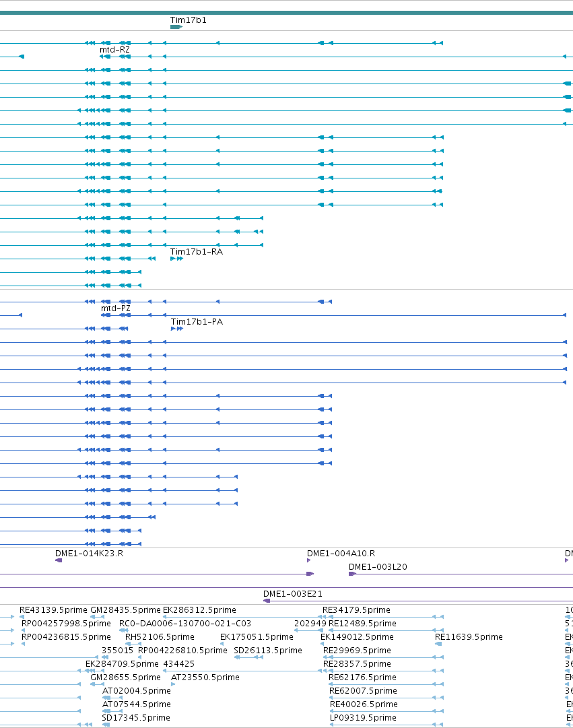Select EST SD26113.5prime
The image size is (573, 728).
(x=268, y=651)
